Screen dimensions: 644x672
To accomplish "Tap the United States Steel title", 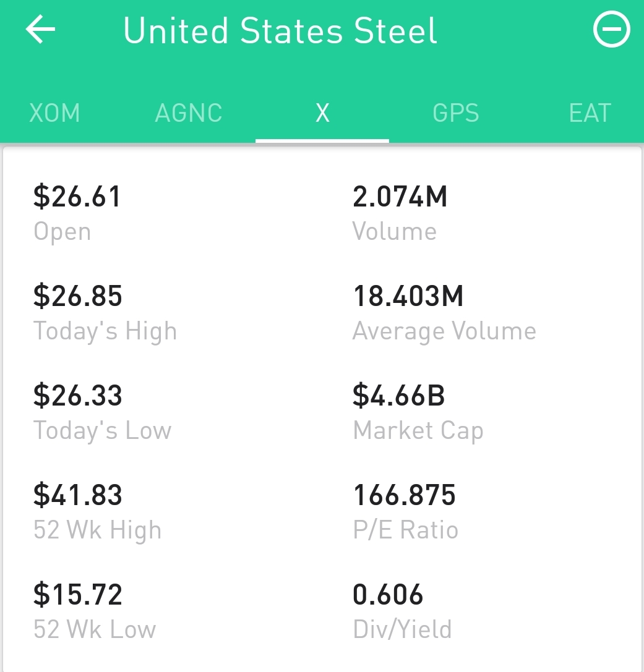I will (x=280, y=31).
